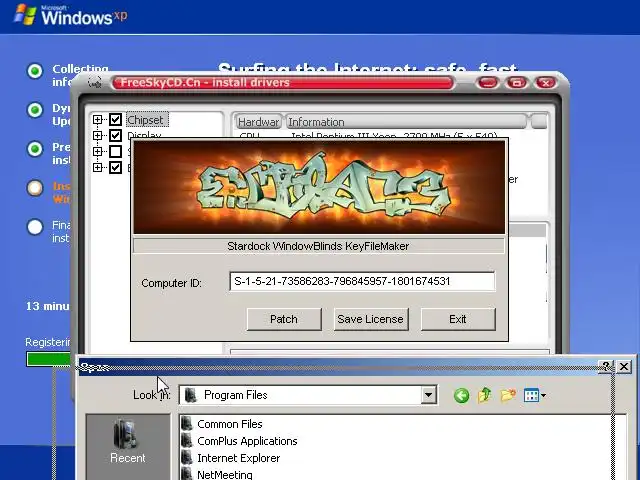Click the Internet Explorer folder icon
Image resolution: width=640 pixels, height=480 pixels.
(x=187, y=458)
